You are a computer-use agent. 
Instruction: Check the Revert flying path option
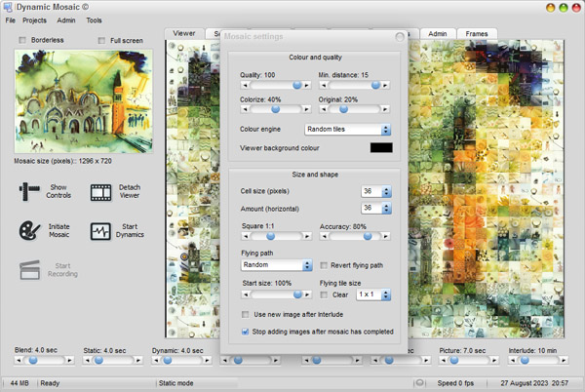[324, 264]
